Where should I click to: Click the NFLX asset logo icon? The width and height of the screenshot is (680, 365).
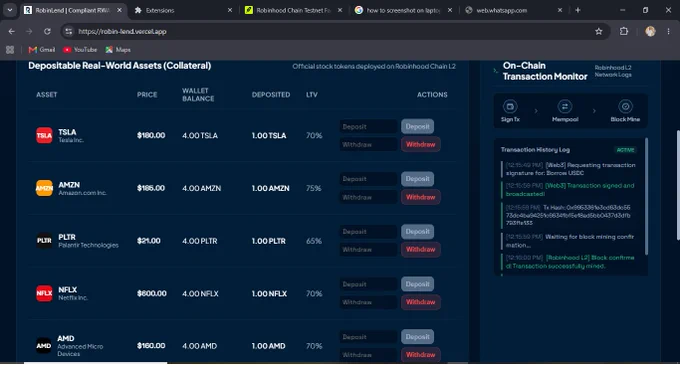click(44, 293)
